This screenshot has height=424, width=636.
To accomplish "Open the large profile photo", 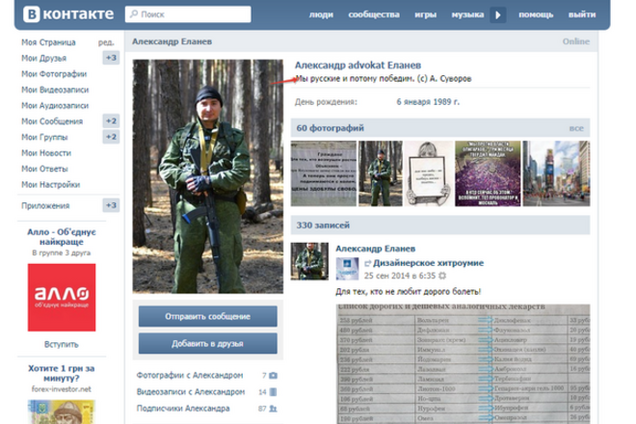I will [x=207, y=176].
